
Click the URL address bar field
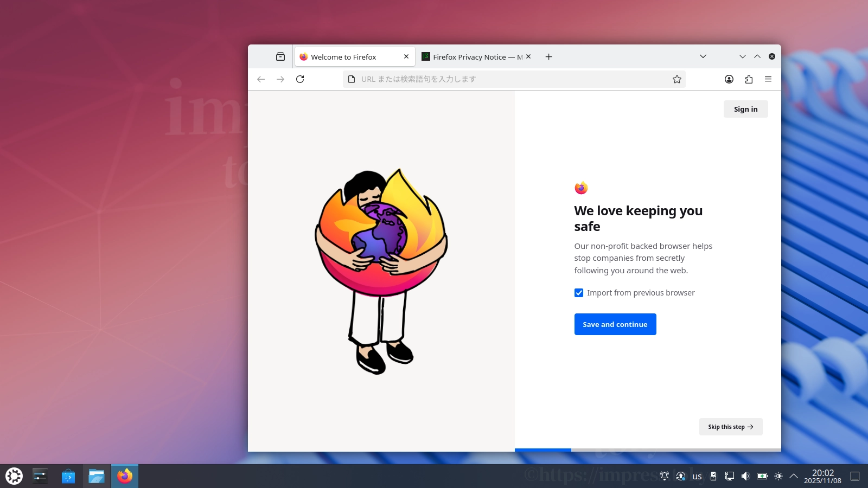514,79
